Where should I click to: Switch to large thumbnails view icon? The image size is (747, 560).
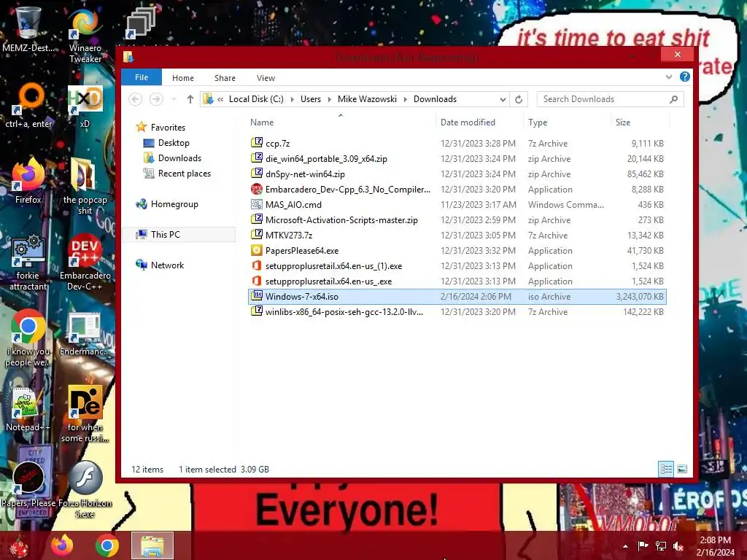[x=682, y=469]
